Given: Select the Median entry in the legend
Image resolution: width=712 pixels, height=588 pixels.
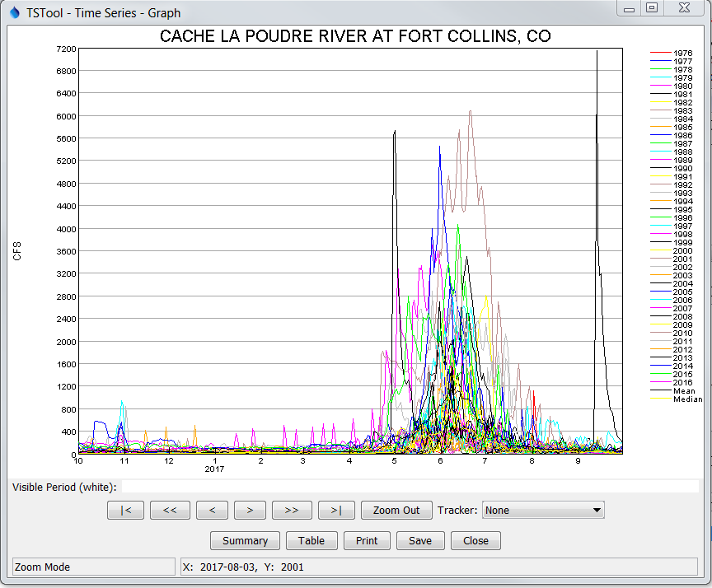Looking at the screenshot, I should coord(684,399).
